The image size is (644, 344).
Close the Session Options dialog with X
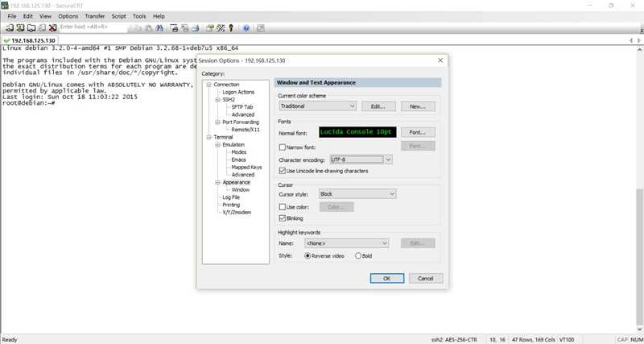[440, 60]
